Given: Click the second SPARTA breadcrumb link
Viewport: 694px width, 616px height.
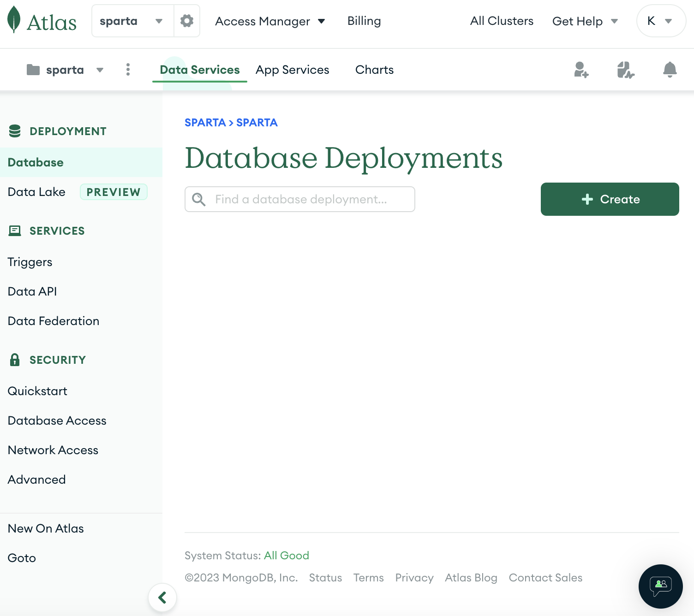Looking at the screenshot, I should (x=257, y=123).
